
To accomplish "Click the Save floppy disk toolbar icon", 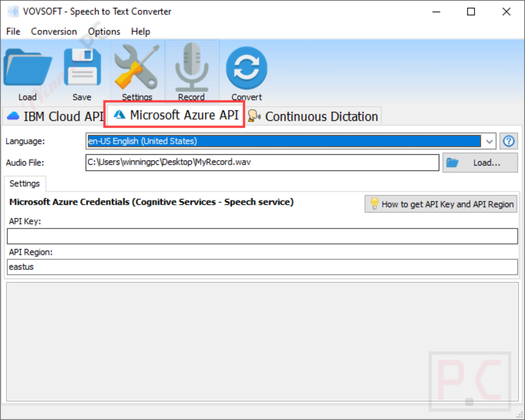I will (x=82, y=67).
